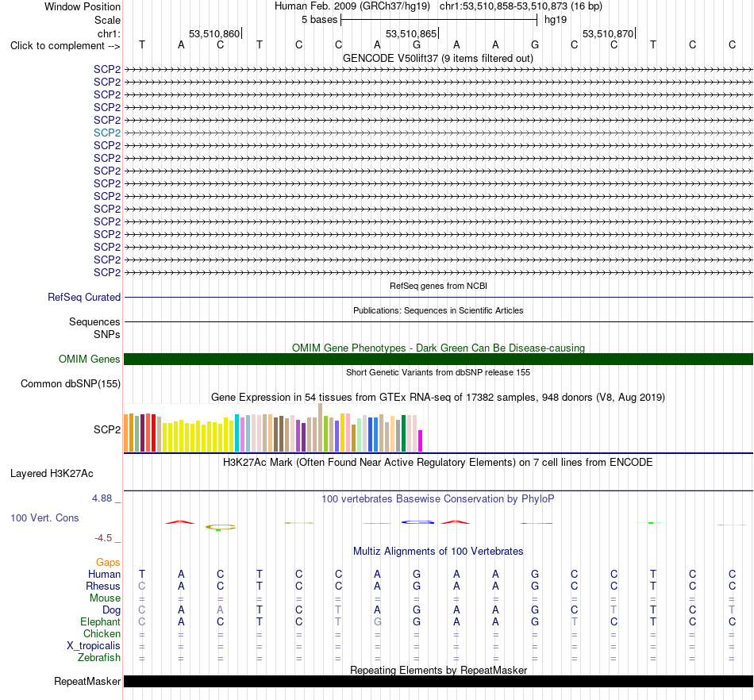This screenshot has width=754, height=700.
Task: Click the 100 Vert. Cons track label
Action: [44, 517]
